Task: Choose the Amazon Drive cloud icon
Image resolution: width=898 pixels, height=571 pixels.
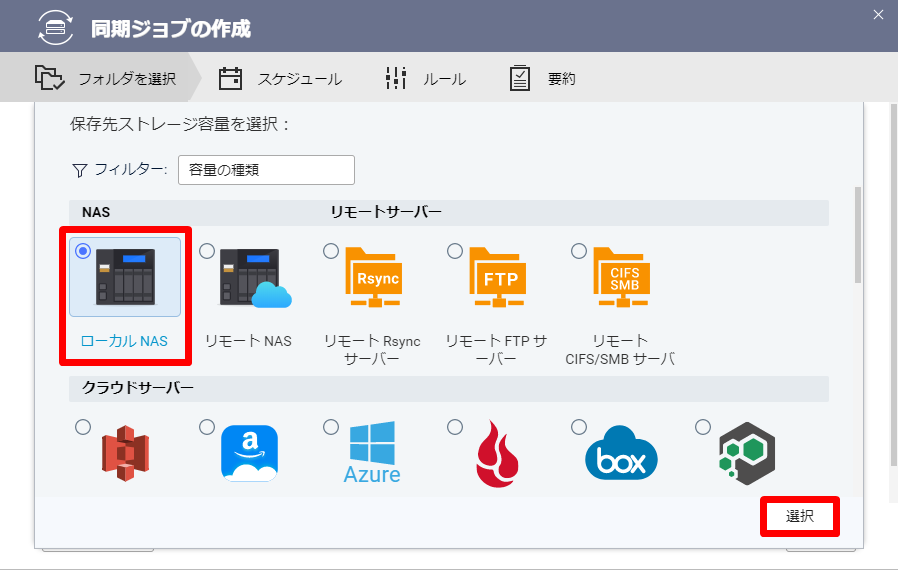Action: (250, 453)
